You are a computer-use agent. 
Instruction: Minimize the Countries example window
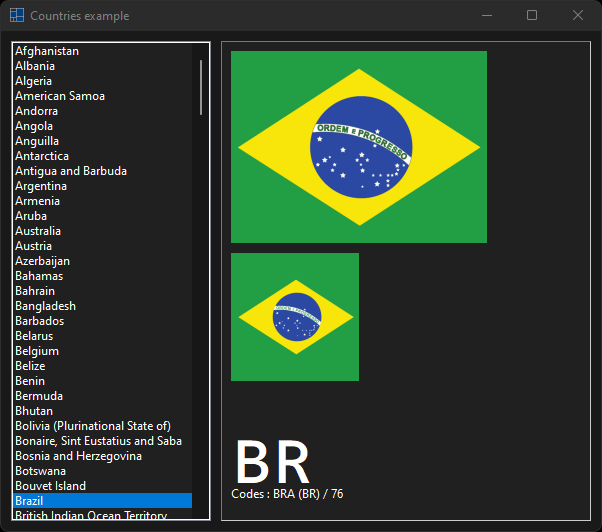tap(487, 15)
